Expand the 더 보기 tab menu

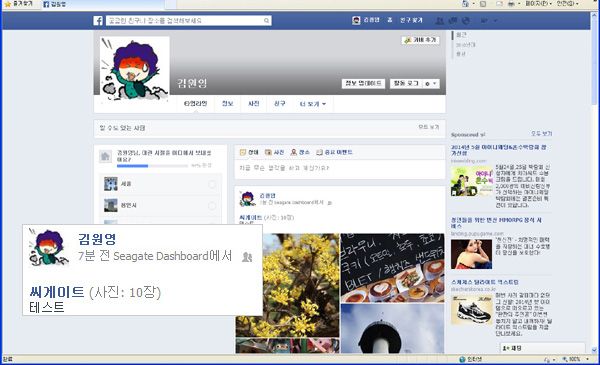tap(313, 104)
